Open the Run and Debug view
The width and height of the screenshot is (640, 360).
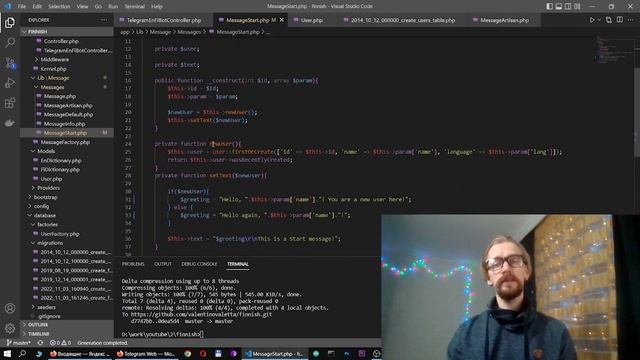(x=10, y=82)
